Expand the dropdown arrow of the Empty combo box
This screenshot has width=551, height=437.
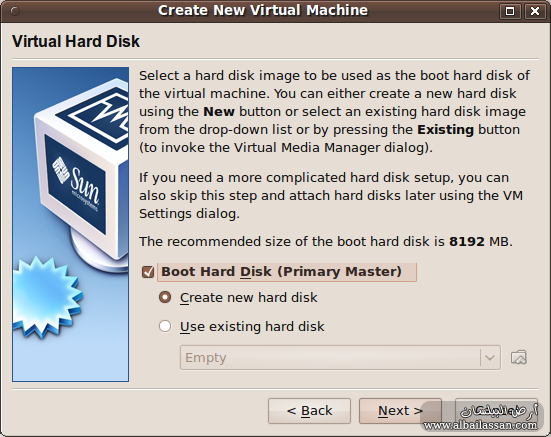[490, 358]
